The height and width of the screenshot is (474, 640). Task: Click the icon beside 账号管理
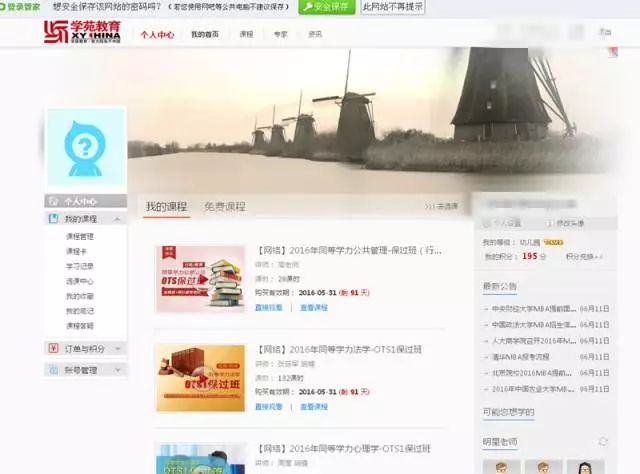point(53,369)
